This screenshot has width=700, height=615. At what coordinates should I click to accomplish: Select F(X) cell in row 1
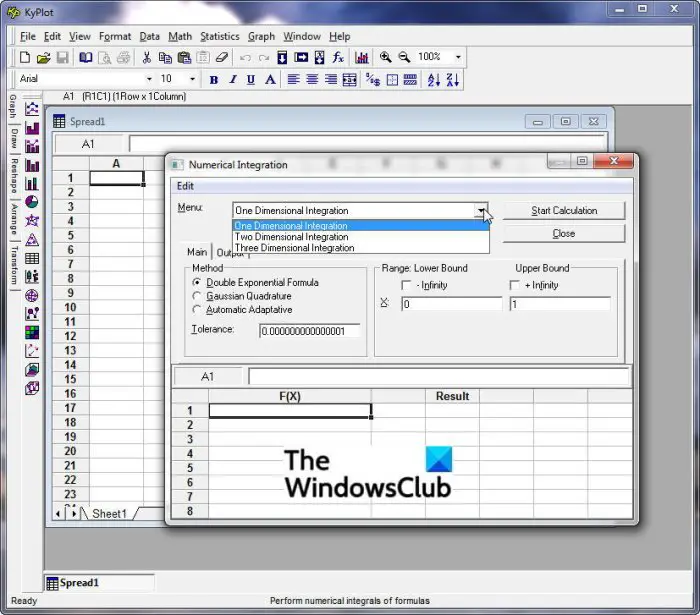click(x=290, y=411)
